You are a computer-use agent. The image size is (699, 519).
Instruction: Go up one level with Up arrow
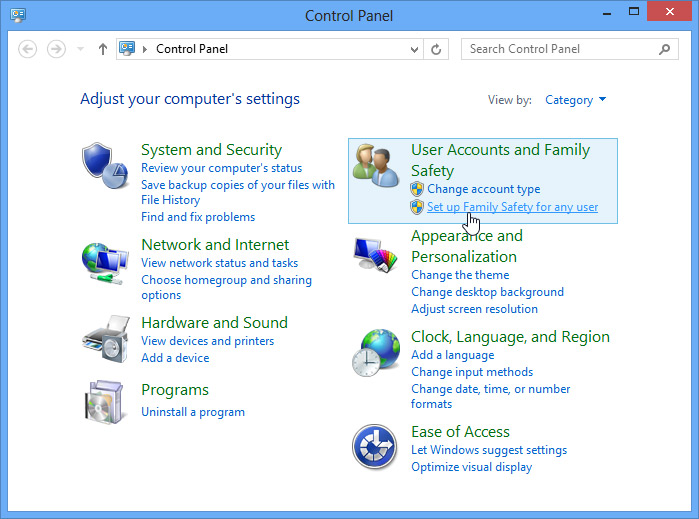click(x=103, y=49)
